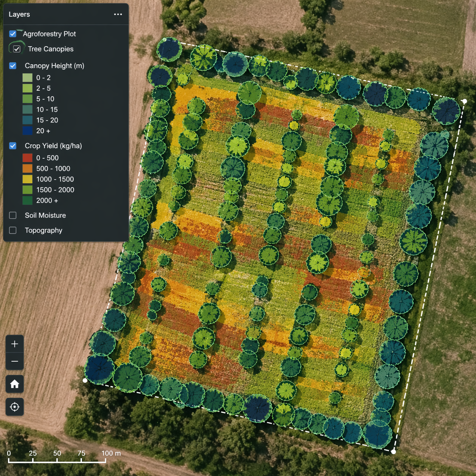Select the 500 - 1000 crop yield swatch
Image resolution: width=476 pixels, height=476 pixels.
(x=27, y=169)
